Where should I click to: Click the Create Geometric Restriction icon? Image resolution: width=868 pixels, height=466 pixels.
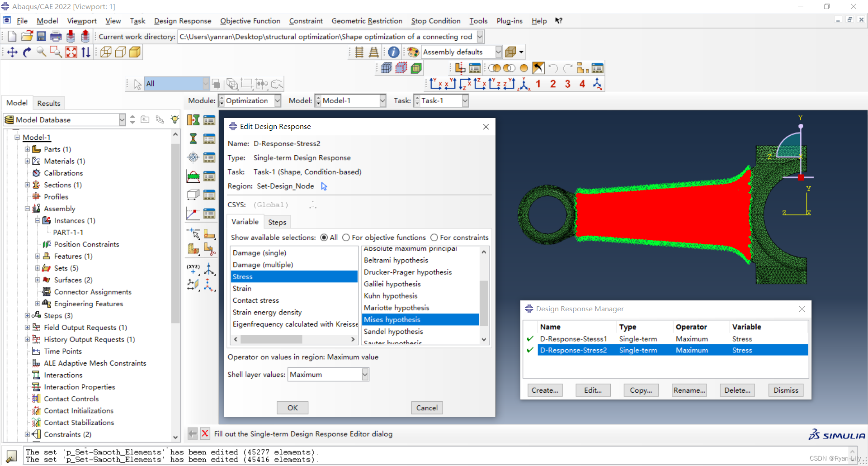193,195
